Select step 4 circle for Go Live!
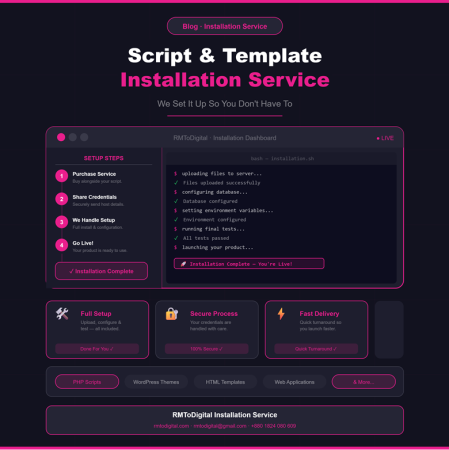 62,245
